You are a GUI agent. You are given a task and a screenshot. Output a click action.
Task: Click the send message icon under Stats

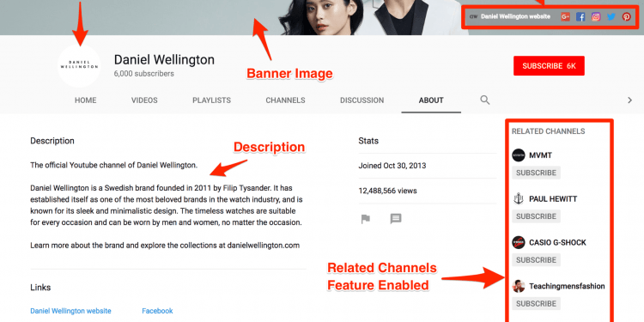(396, 219)
